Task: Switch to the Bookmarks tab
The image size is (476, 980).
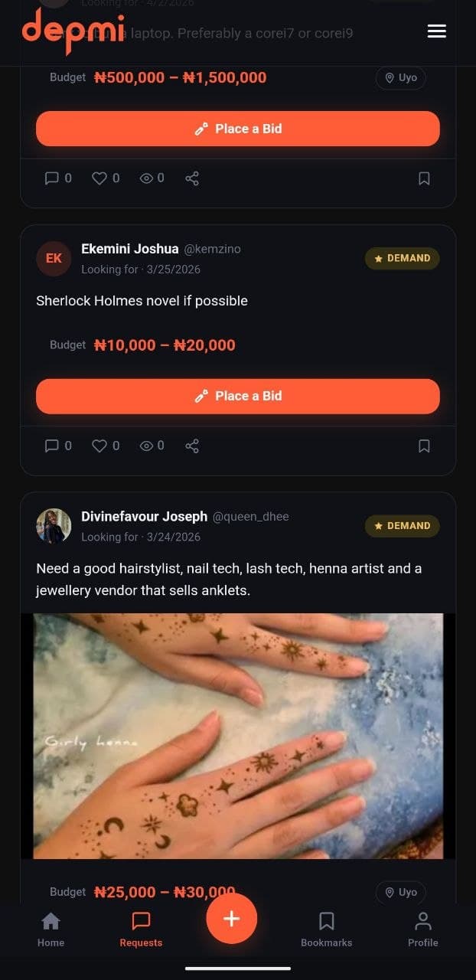Action: [x=327, y=927]
